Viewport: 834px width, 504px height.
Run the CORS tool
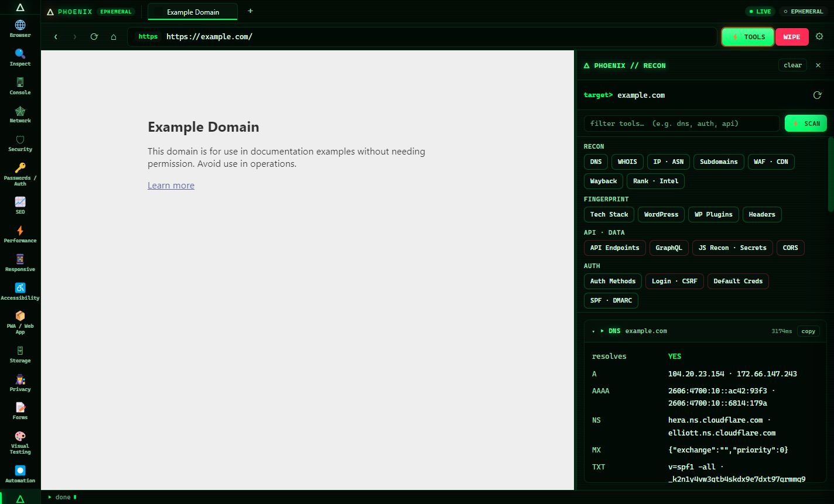(791, 248)
